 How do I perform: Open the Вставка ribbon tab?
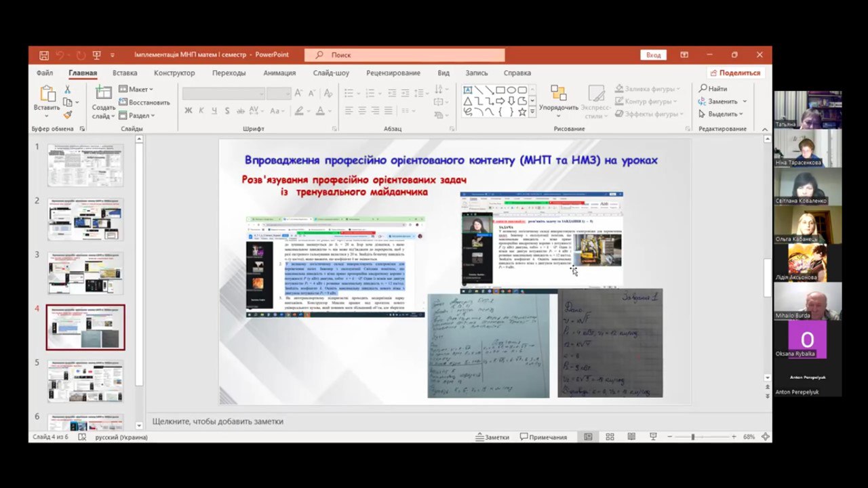tap(125, 73)
